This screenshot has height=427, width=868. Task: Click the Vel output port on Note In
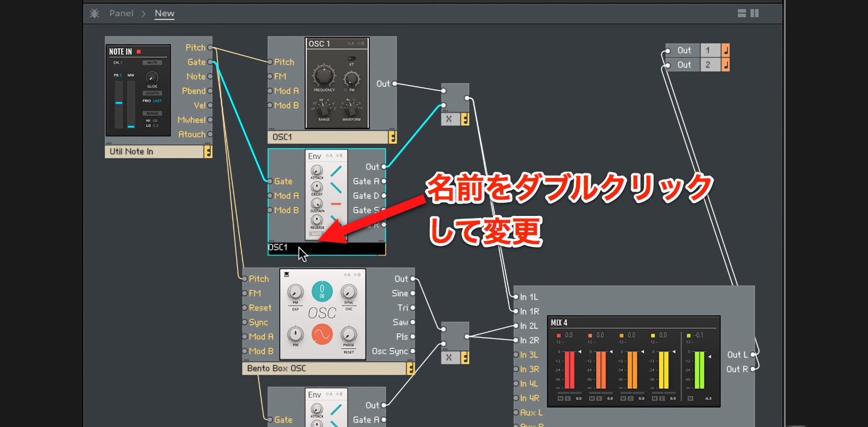[210, 105]
